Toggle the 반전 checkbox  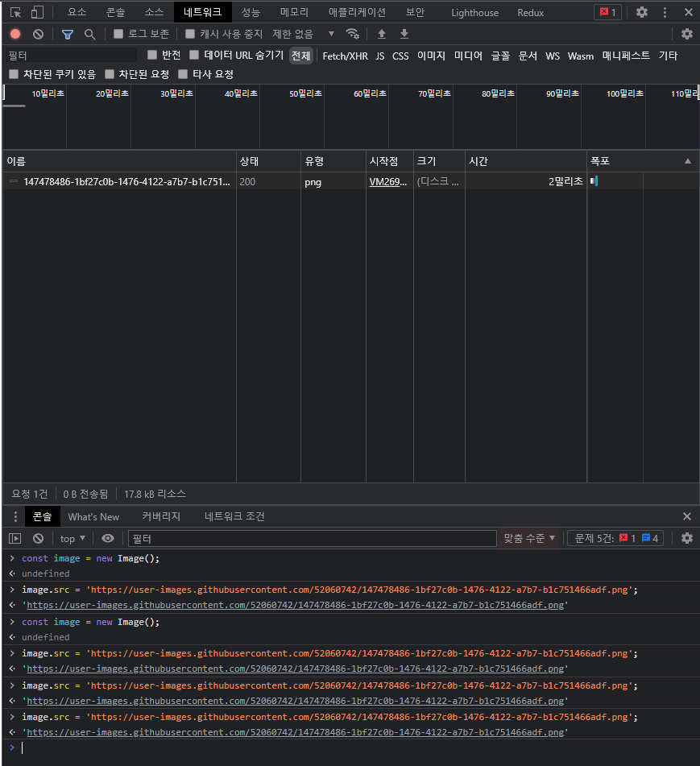click(152, 55)
